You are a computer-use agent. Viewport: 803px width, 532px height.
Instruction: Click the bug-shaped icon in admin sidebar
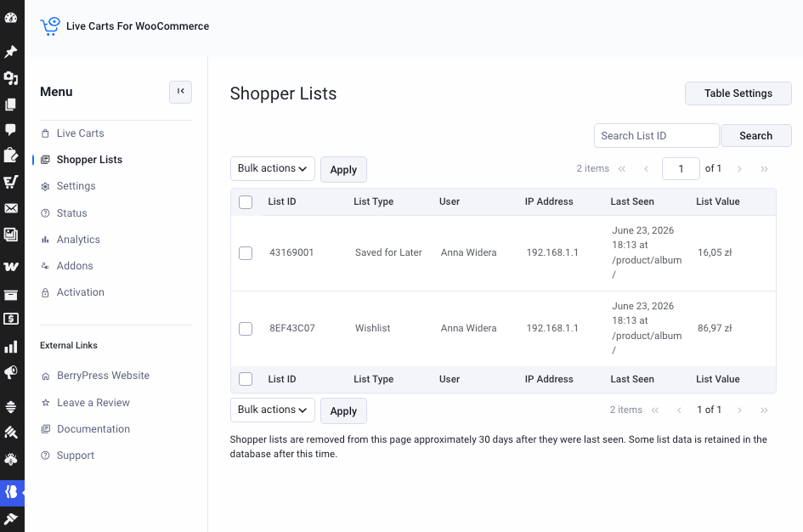[11, 459]
